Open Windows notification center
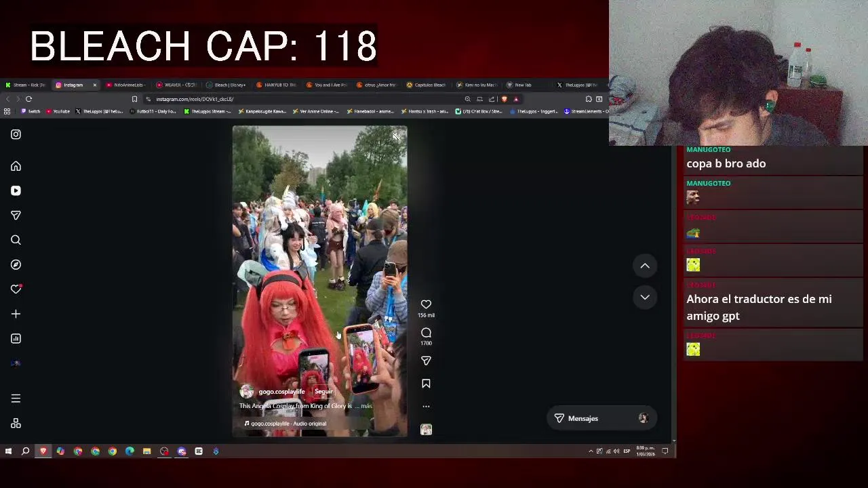This screenshot has height=488, width=868. coord(665,451)
